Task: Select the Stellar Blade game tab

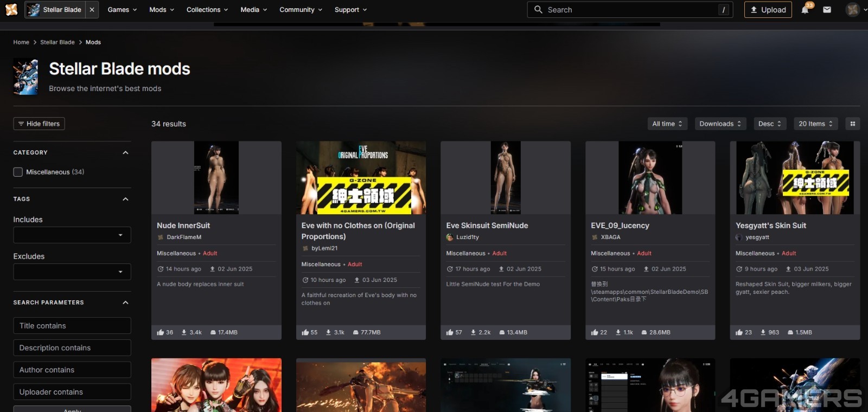Action: coord(55,10)
